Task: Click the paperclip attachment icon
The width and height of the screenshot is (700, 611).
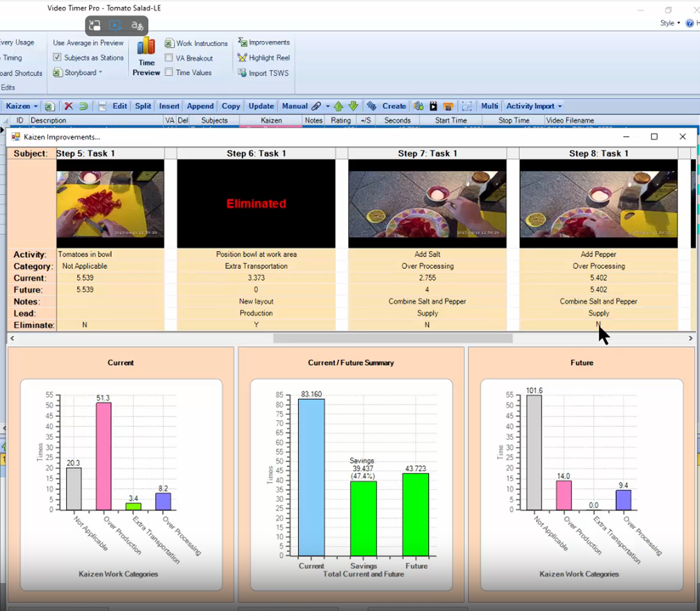Action: point(316,106)
